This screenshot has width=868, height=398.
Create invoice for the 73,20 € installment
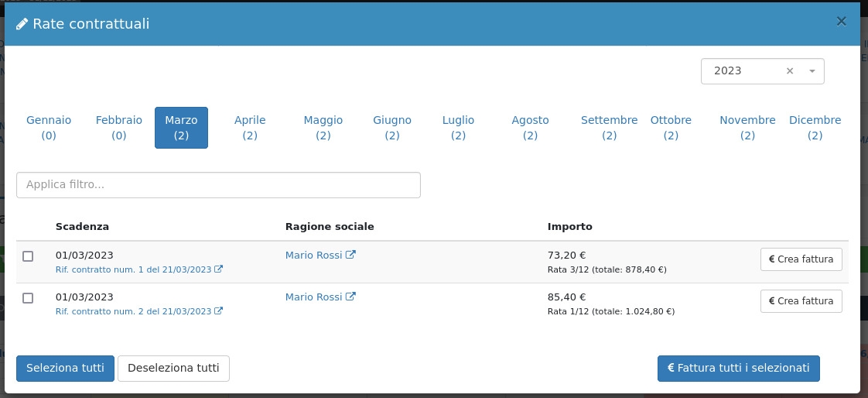point(801,259)
